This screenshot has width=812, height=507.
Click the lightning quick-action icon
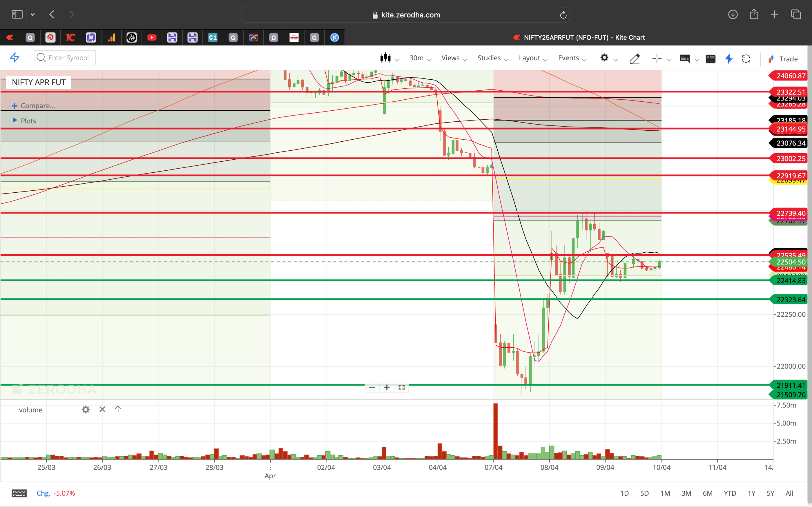pyautogui.click(x=729, y=59)
